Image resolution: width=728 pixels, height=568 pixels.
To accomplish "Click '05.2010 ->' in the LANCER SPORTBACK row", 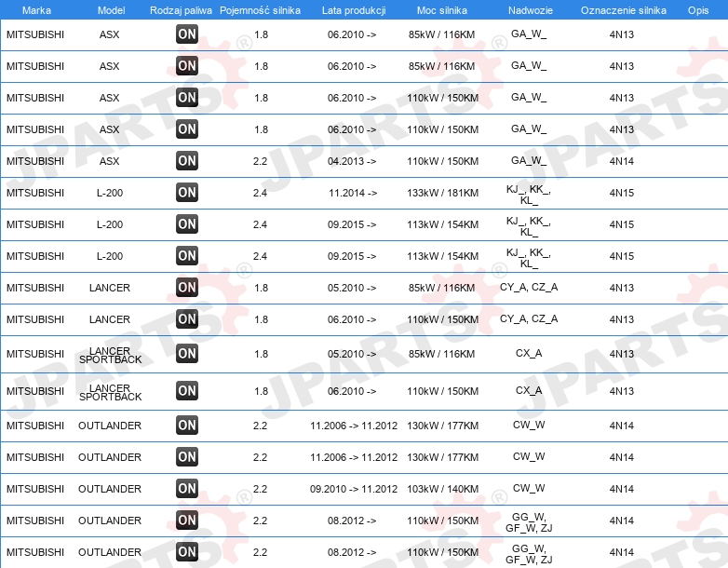I will [352, 354].
